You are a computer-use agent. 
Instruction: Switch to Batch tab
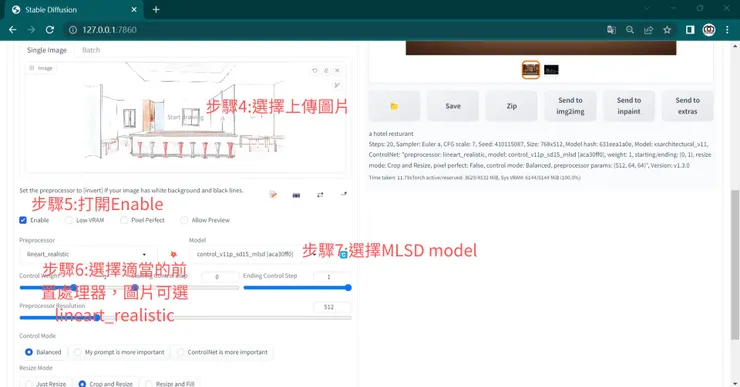(91, 50)
